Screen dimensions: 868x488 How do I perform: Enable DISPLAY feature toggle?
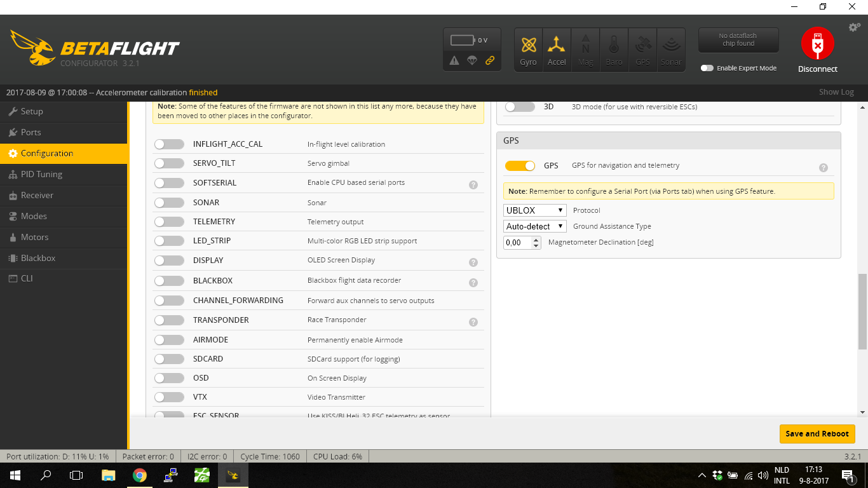pyautogui.click(x=169, y=261)
